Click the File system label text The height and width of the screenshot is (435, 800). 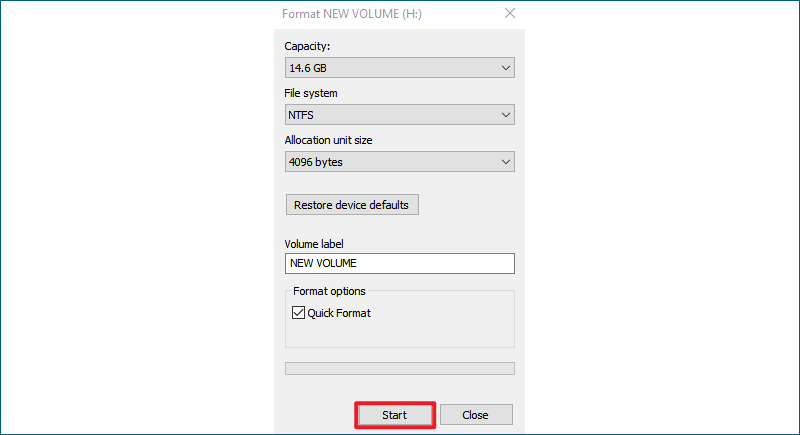click(311, 93)
